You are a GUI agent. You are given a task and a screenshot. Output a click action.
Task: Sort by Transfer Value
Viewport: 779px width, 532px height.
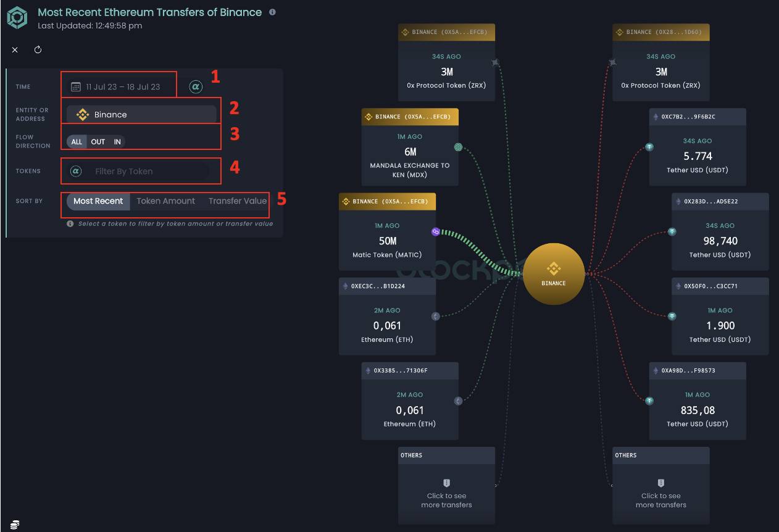coord(238,201)
